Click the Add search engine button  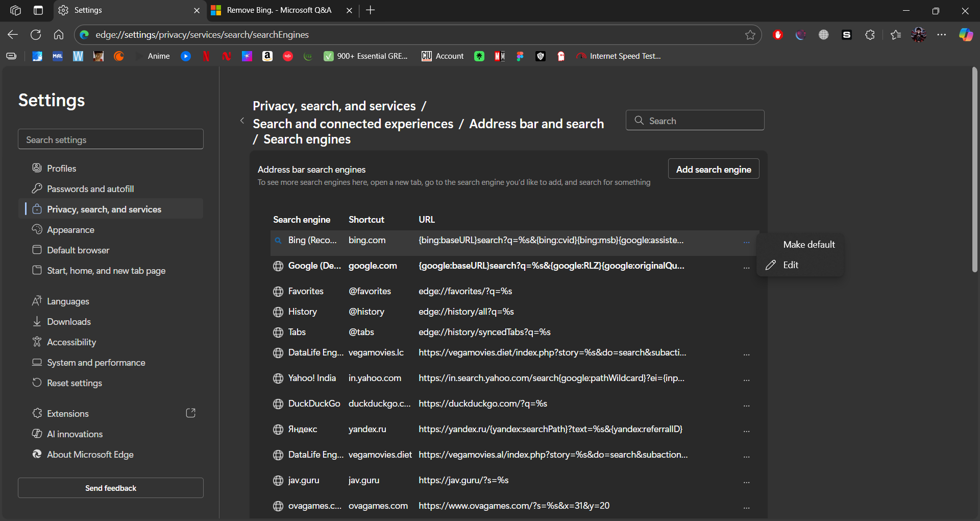point(713,169)
